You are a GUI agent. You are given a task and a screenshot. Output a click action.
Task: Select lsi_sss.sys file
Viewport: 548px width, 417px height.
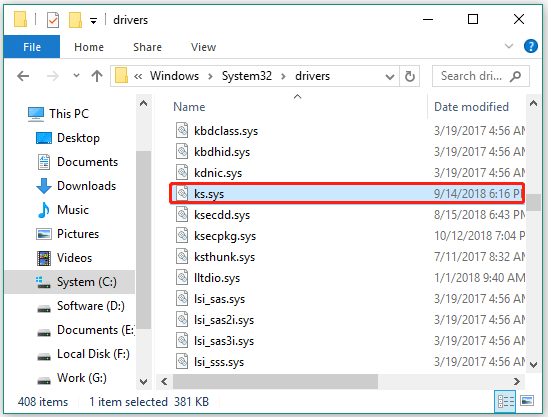(x=219, y=362)
